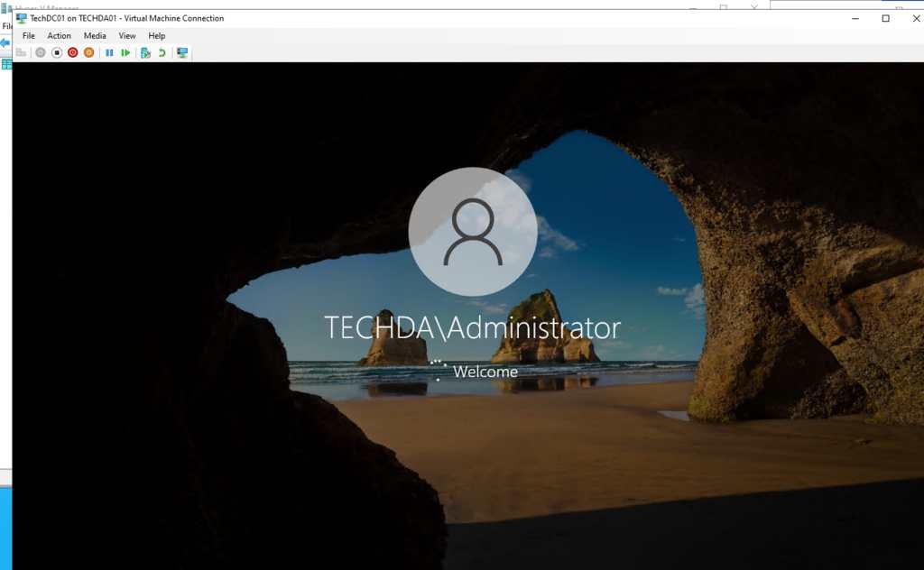Maximize the Virtual Machine Connection window
This screenshot has height=570, width=924.
point(885,18)
